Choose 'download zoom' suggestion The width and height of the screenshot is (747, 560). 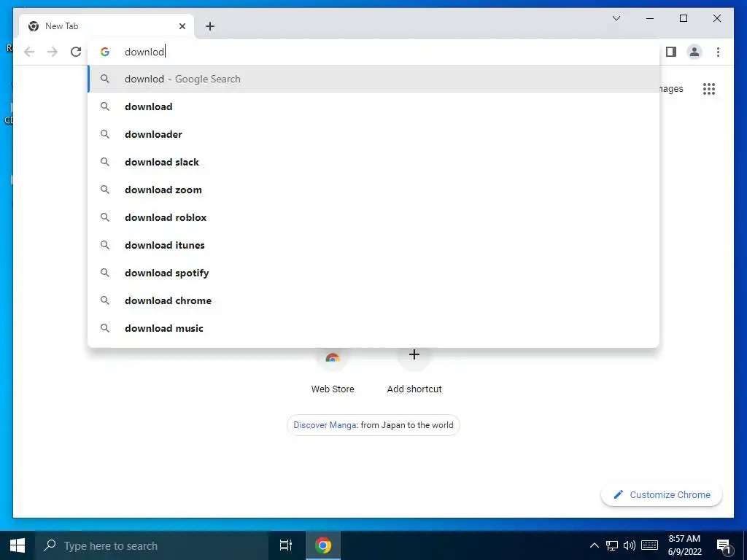coord(373,190)
